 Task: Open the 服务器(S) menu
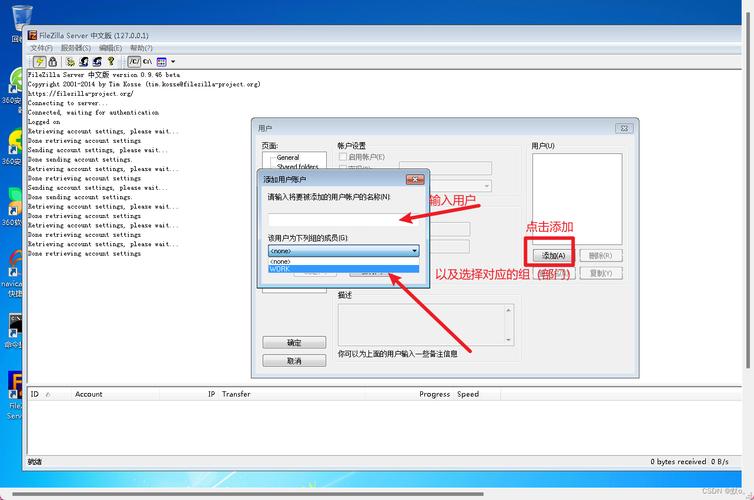coord(75,48)
